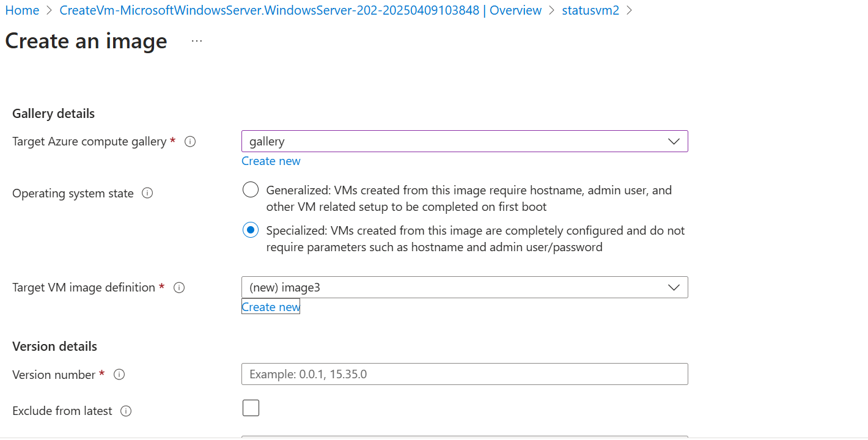Open info tooltip for Target Azure compute gallery
The width and height of the screenshot is (868, 440).
pyautogui.click(x=190, y=142)
